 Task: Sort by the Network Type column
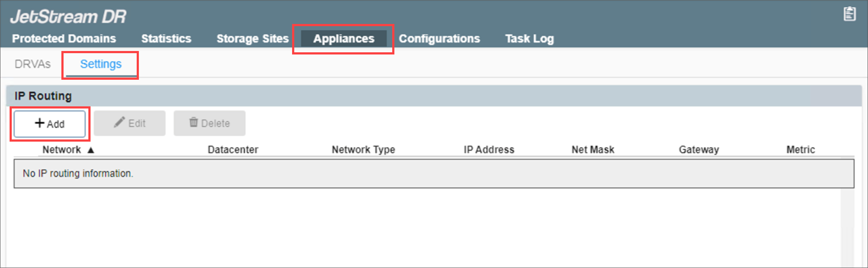[x=363, y=150]
